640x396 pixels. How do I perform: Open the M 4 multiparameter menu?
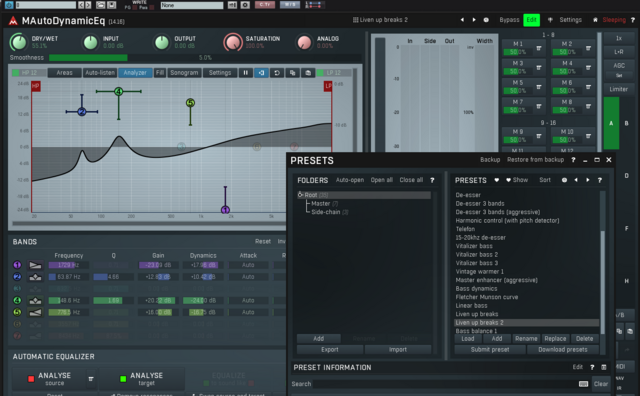[x=588, y=68]
